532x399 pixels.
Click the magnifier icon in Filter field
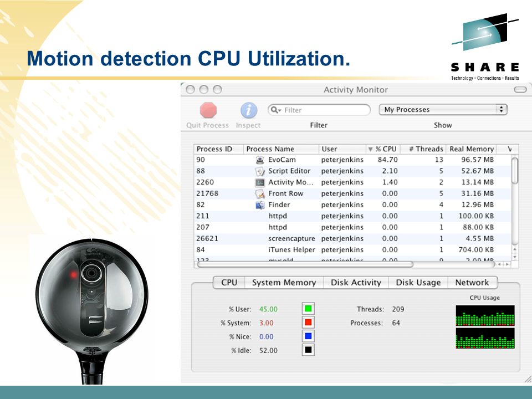pyautogui.click(x=275, y=110)
